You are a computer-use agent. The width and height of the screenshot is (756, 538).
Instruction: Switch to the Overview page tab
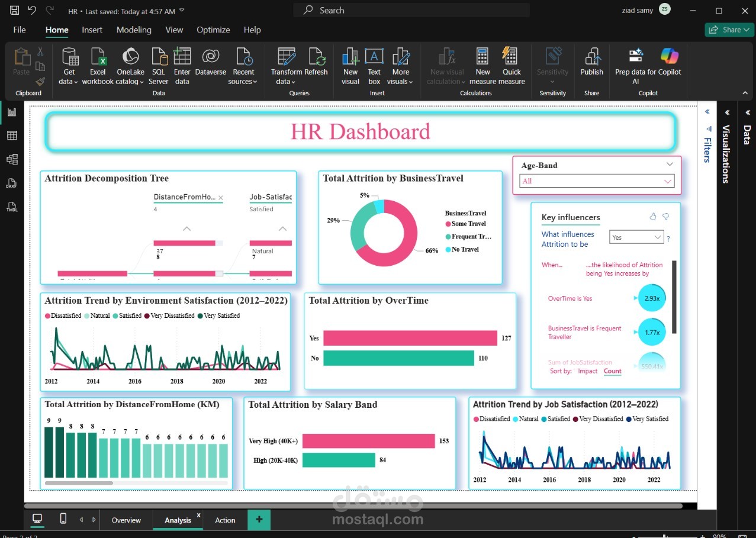pos(126,520)
